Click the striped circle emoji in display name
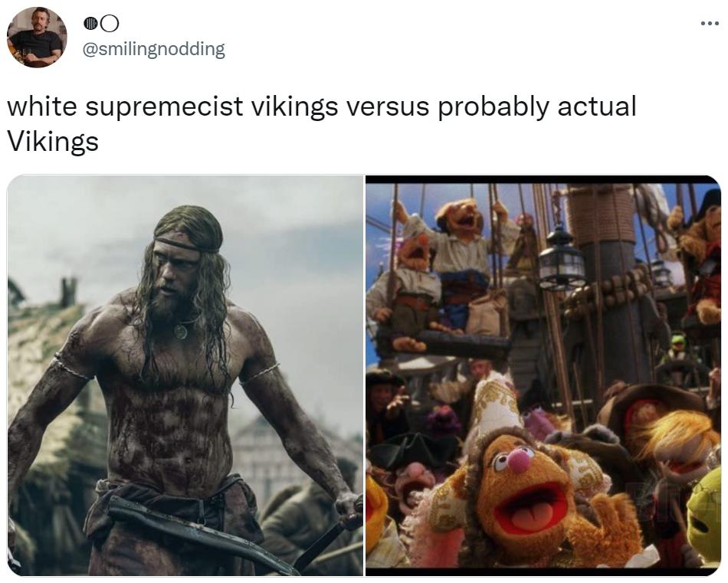 90,25
